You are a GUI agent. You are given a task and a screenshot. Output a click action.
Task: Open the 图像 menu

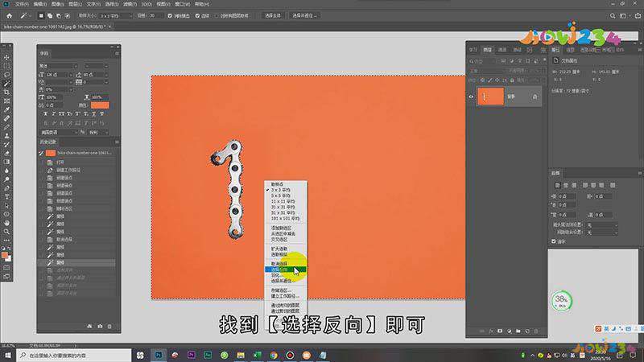click(x=57, y=4)
